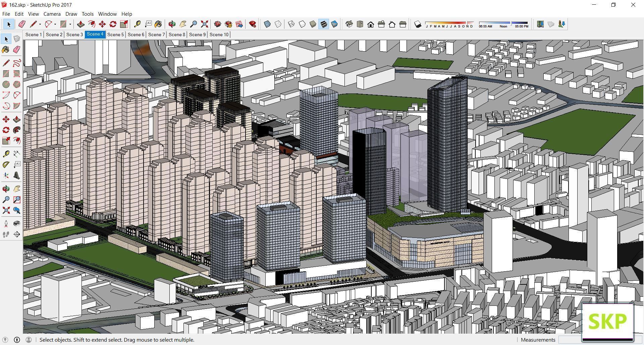Click the model credits status icon

tap(17, 340)
